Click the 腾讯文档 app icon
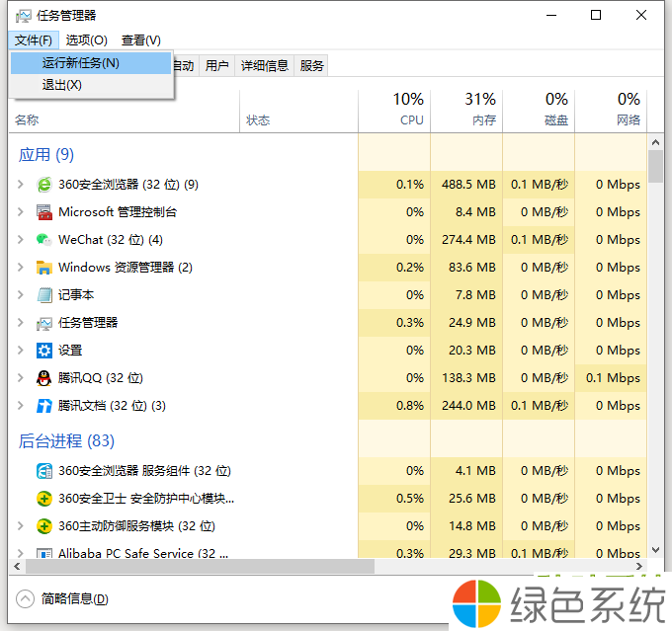Screen dimensions: 672x631 [x=44, y=406]
